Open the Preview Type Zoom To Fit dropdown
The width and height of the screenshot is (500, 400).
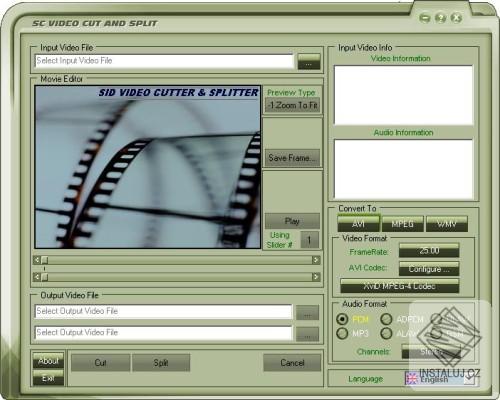[x=292, y=105]
